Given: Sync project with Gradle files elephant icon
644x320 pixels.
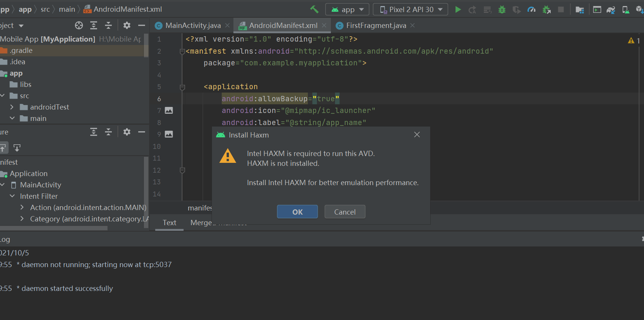Looking at the screenshot, I should point(611,10).
